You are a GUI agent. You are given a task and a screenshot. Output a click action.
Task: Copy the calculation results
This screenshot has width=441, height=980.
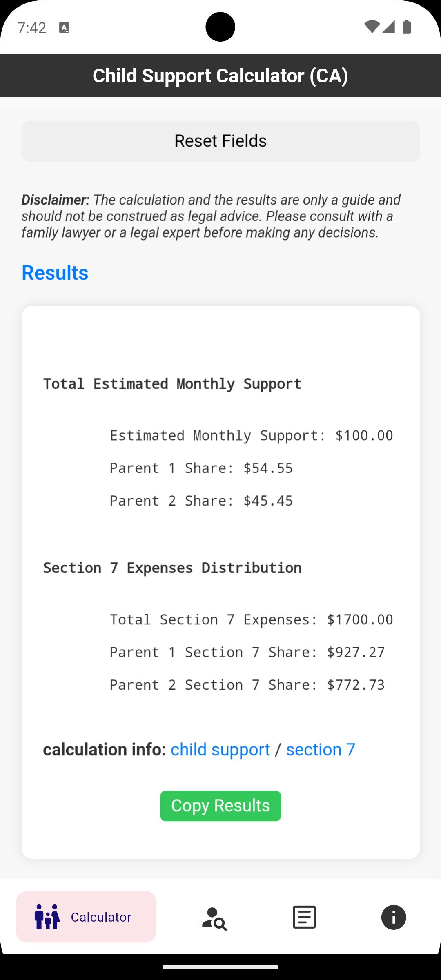tap(220, 806)
